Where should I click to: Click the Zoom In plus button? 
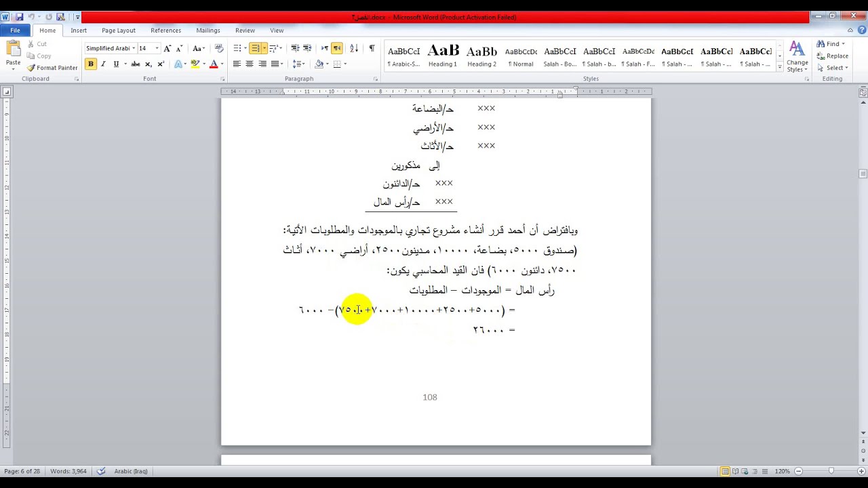(x=861, y=471)
